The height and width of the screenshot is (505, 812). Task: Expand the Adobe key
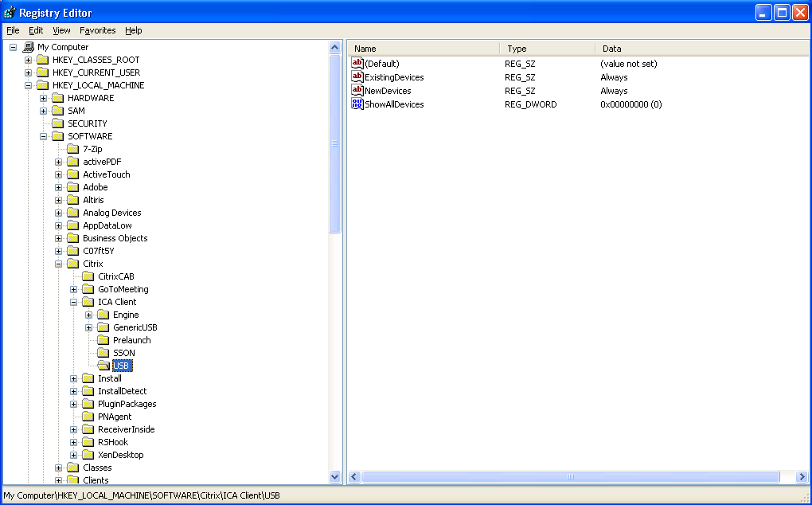(x=59, y=187)
